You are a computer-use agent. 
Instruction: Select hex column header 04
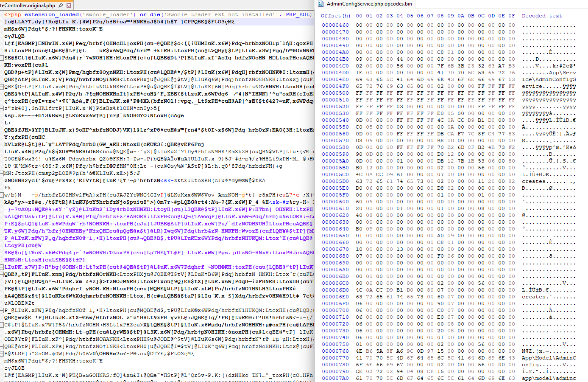click(400, 16)
